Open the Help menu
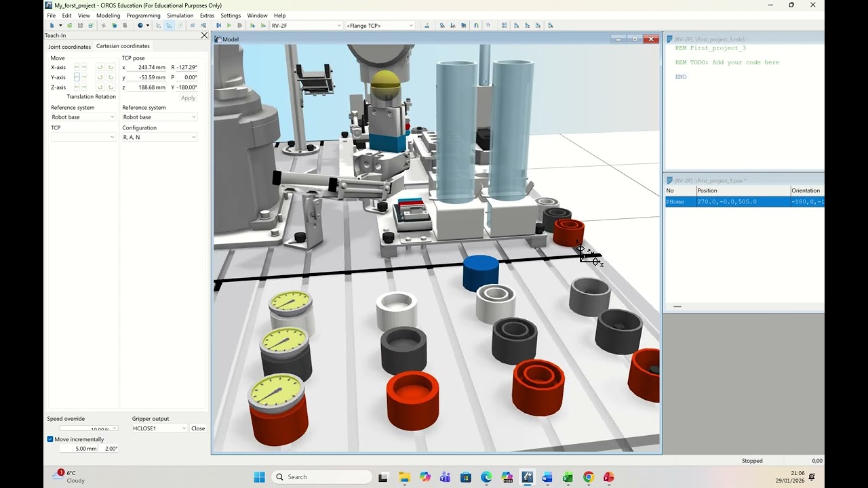Image resolution: width=868 pixels, height=488 pixels. (x=279, y=16)
